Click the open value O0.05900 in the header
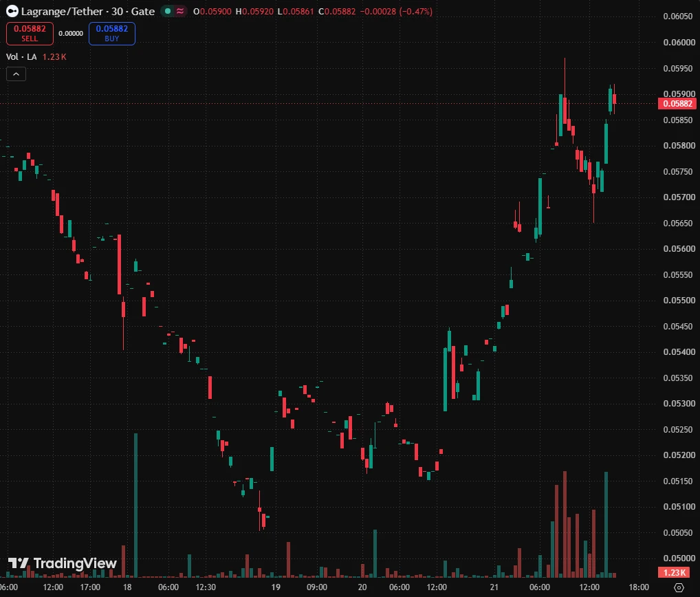 pyautogui.click(x=212, y=11)
